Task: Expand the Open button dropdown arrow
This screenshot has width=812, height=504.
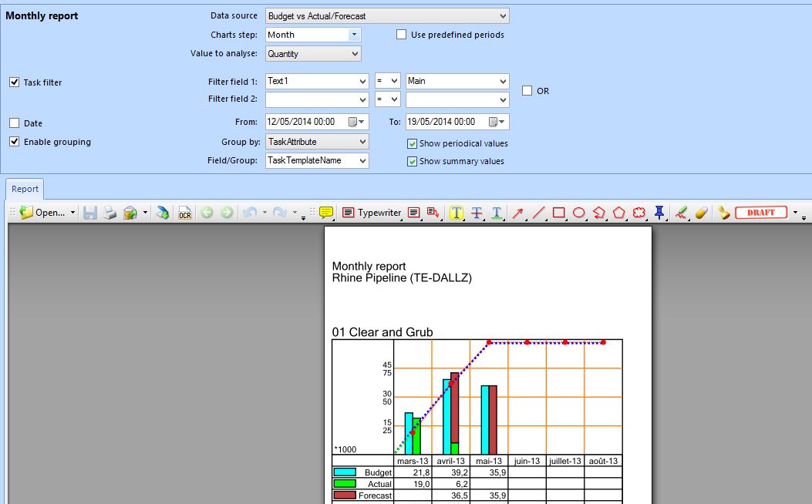Action: click(x=72, y=213)
